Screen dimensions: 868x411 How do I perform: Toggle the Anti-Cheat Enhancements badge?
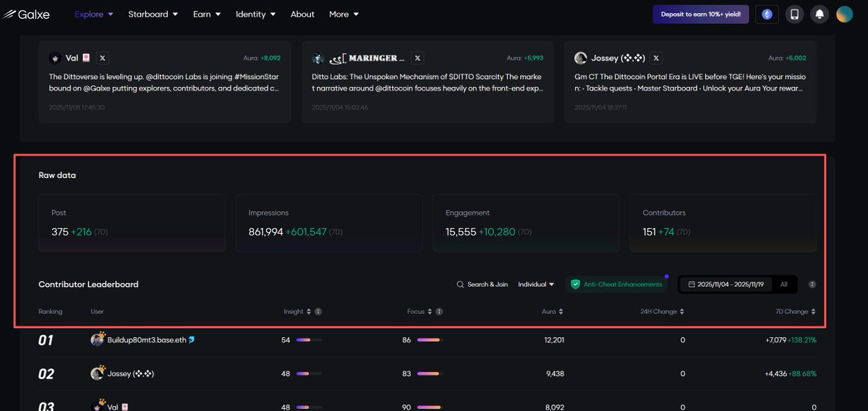click(616, 284)
